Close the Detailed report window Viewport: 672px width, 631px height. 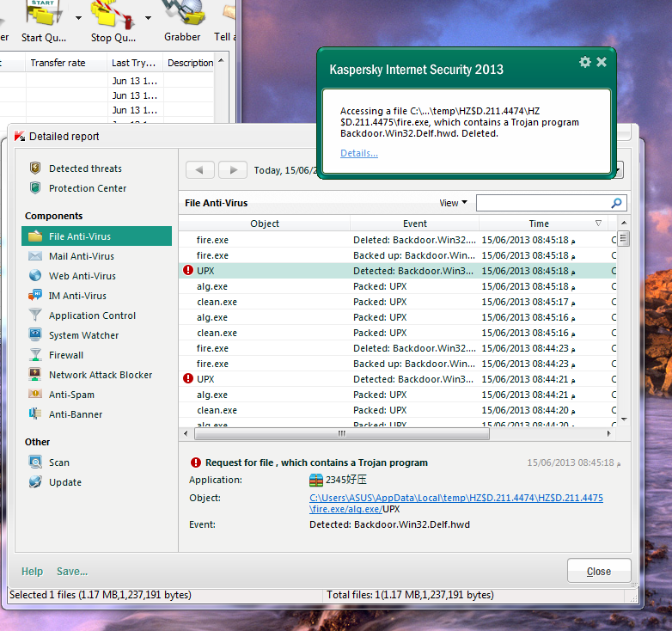pos(599,571)
